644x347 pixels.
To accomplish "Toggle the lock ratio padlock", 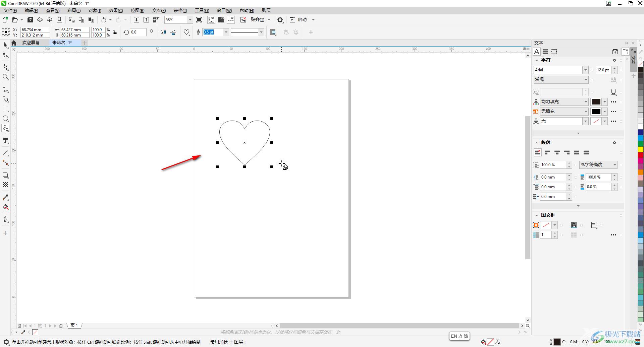I will tap(115, 32).
